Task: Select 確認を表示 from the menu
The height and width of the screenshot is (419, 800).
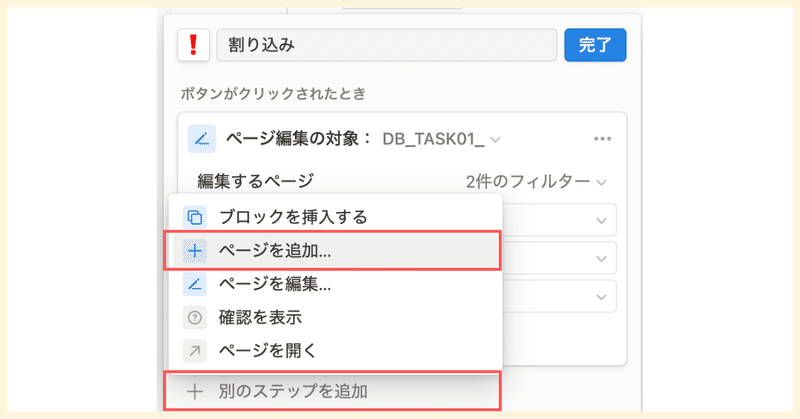Action: pyautogui.click(x=335, y=317)
